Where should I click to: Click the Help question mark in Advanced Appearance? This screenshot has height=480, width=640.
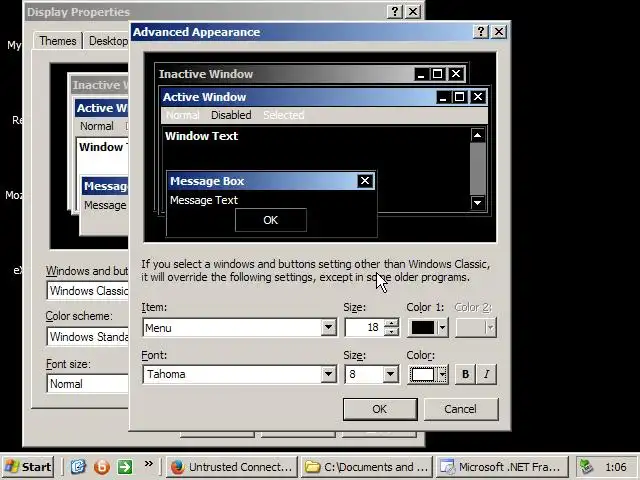click(480, 32)
